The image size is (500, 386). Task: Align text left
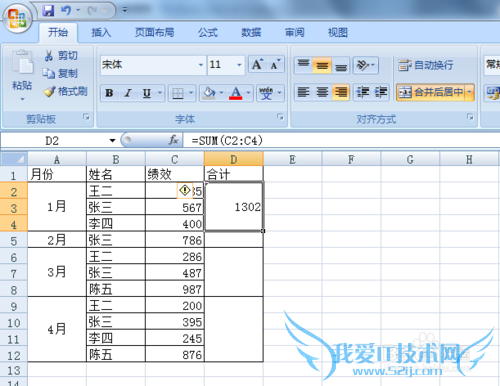pos(303,92)
